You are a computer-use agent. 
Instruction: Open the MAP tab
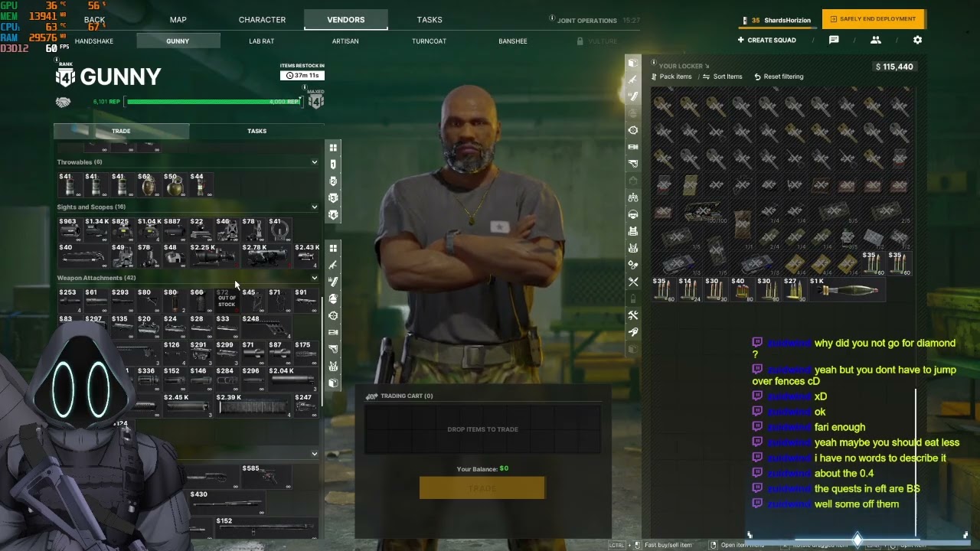click(178, 20)
